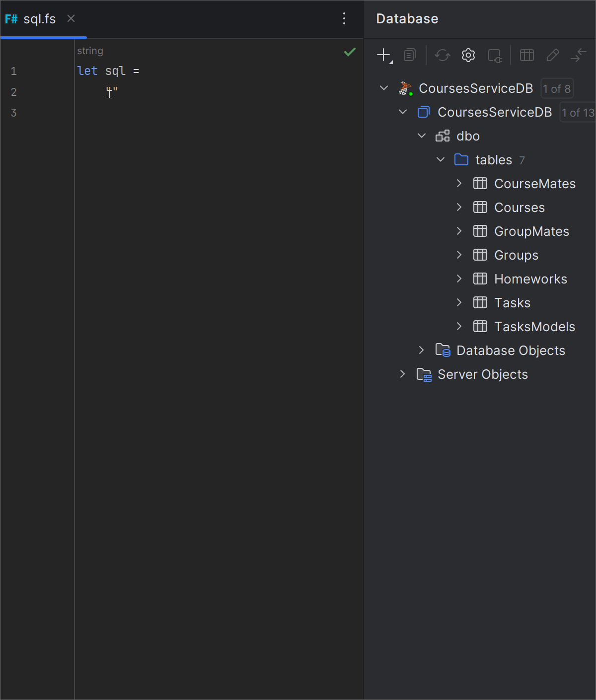Click the Refresh database icon

442,55
